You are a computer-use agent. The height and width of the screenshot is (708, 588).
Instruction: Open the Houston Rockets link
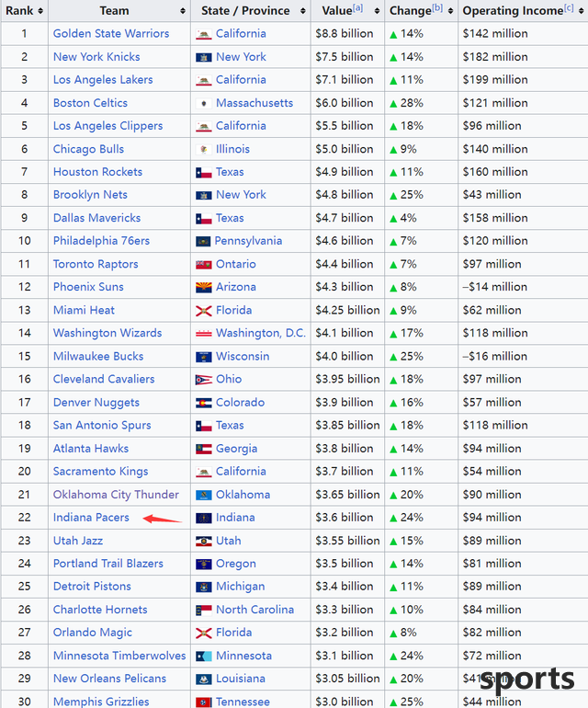pyautogui.click(x=97, y=172)
